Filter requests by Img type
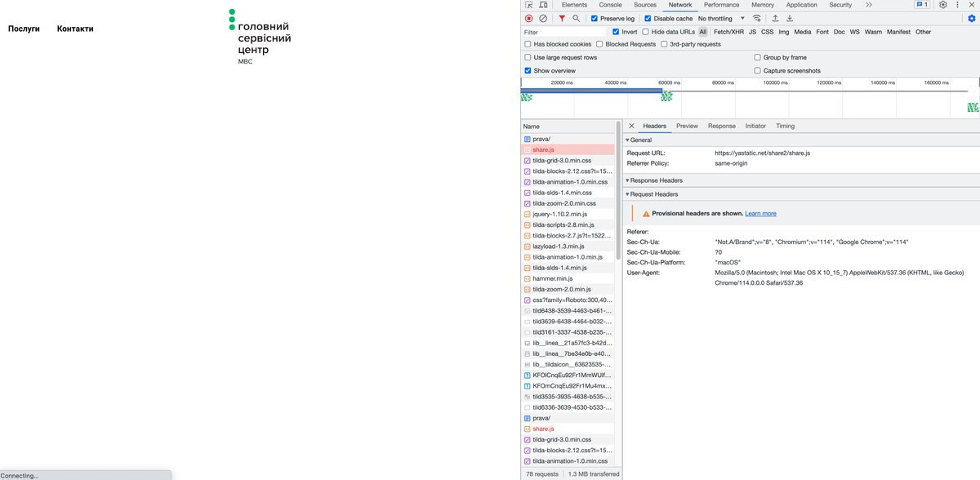980x480 pixels. 784,32
